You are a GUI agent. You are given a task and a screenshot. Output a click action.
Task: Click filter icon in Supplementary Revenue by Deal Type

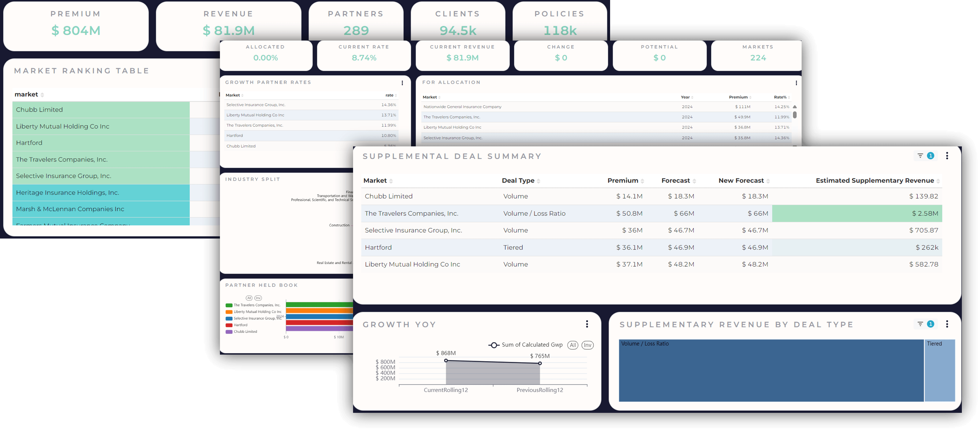(x=920, y=324)
